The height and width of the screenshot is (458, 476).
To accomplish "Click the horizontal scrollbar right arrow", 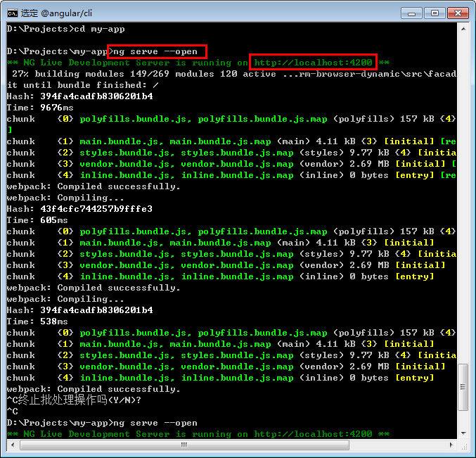I will (451, 445).
